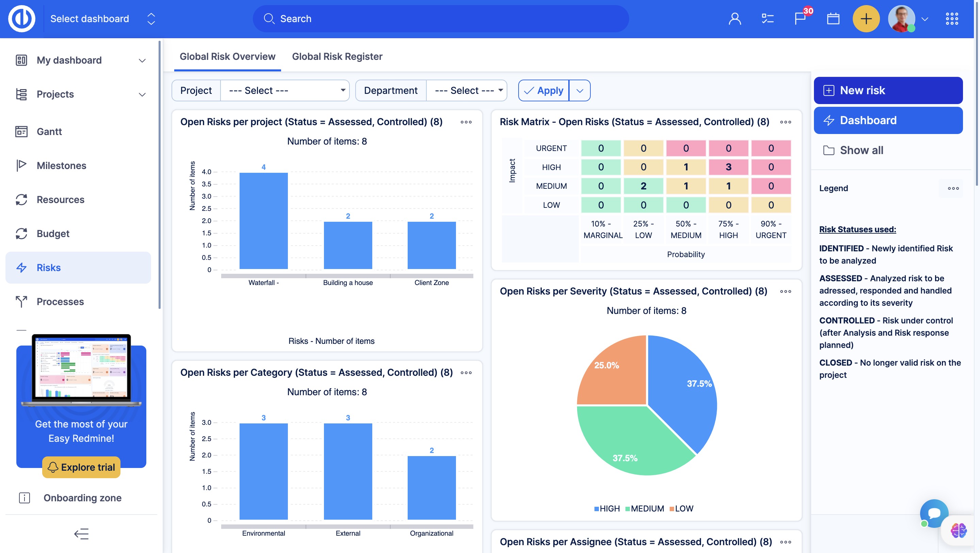980x553 pixels.
Task: Open the calendar icon in top bar
Action: [x=833, y=19]
